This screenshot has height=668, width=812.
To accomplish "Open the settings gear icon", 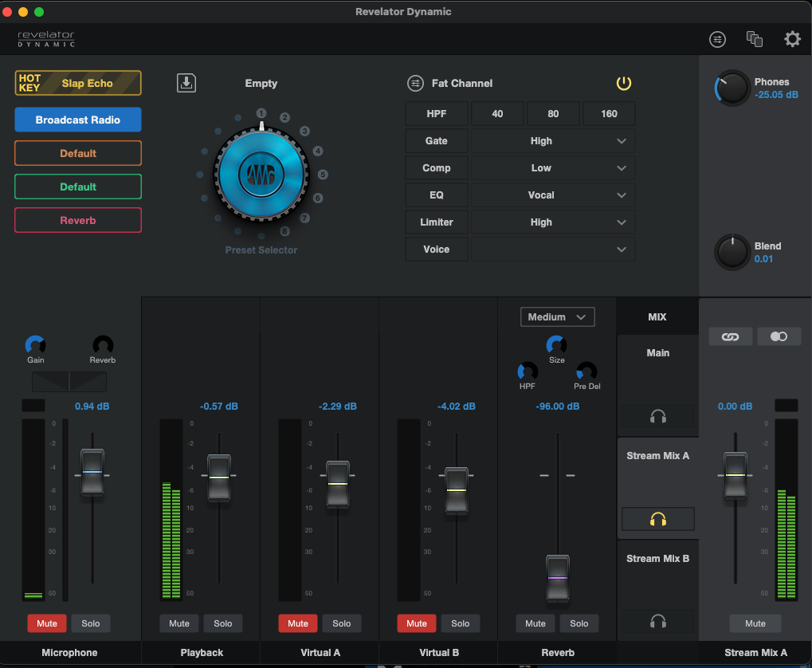I will pos(792,39).
